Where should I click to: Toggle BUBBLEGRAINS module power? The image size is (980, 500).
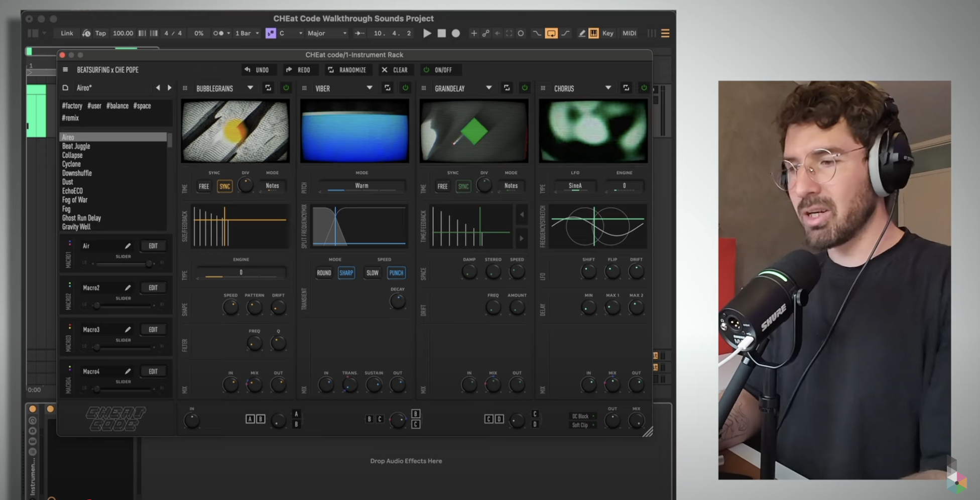[286, 88]
